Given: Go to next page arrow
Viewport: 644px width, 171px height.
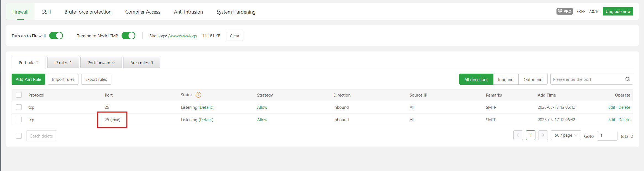Looking at the screenshot, I should [543, 135].
